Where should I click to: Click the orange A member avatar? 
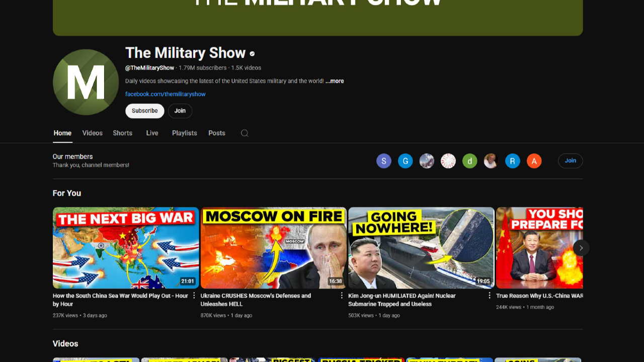pos(534,160)
